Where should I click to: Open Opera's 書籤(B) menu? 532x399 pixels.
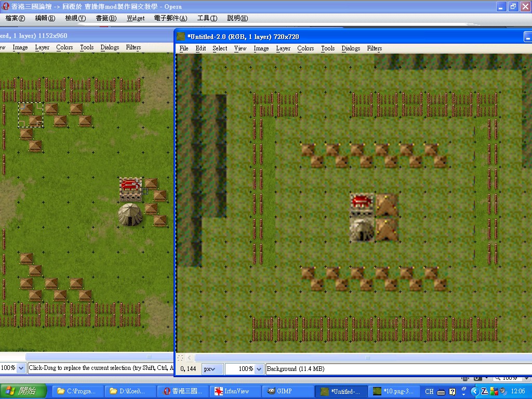click(x=106, y=18)
